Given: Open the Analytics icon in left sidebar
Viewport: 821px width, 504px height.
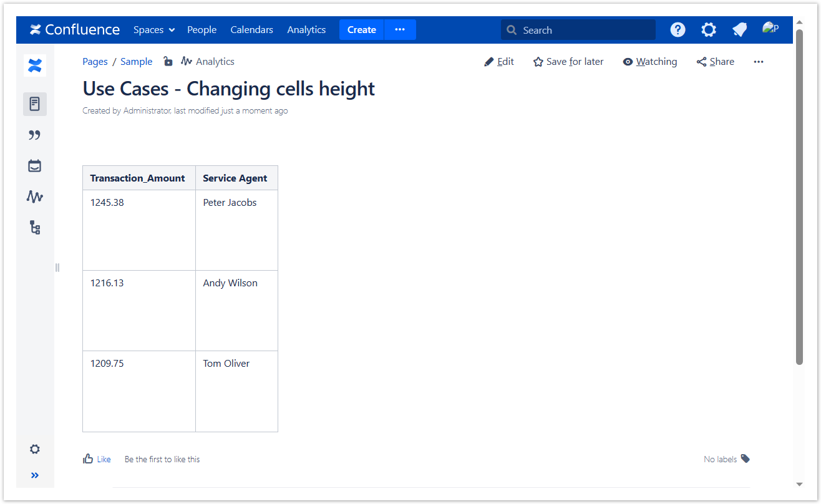Looking at the screenshot, I should 35,197.
